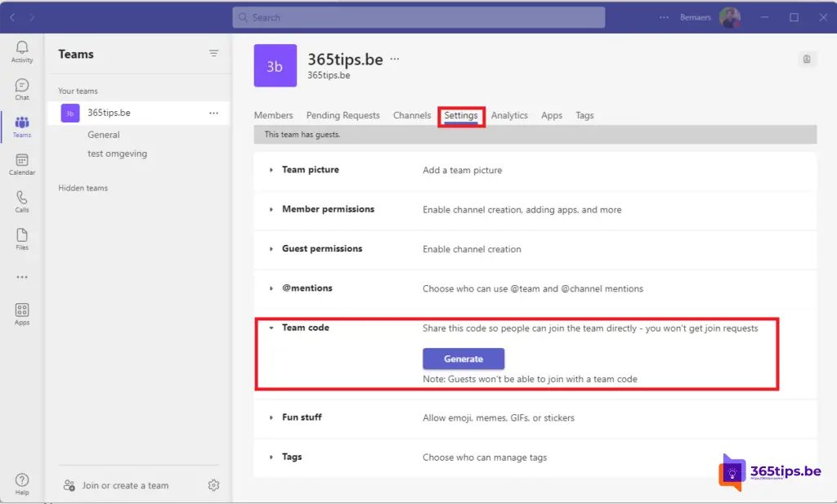
Task: Open the Activity feed
Action: coord(22,51)
